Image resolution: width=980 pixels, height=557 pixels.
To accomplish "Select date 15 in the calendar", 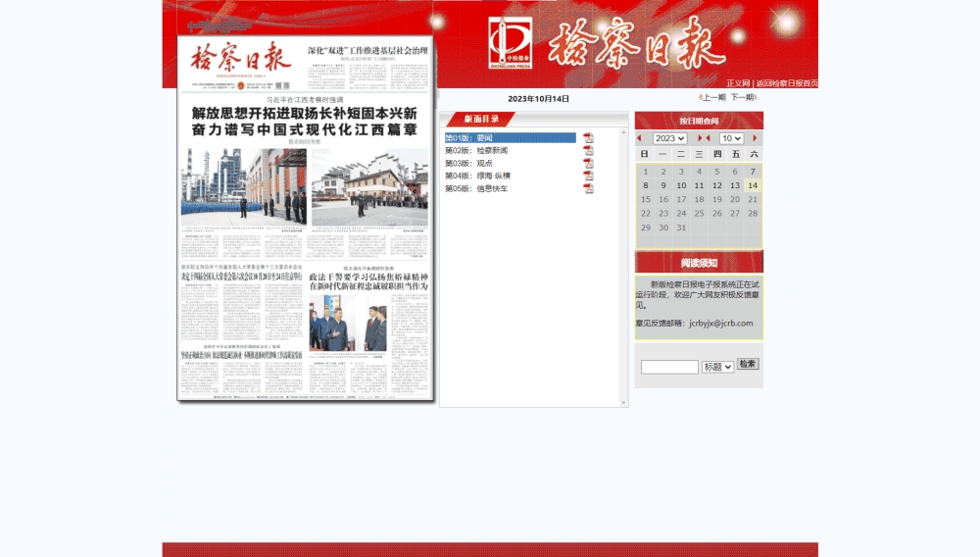I will pos(646,199).
